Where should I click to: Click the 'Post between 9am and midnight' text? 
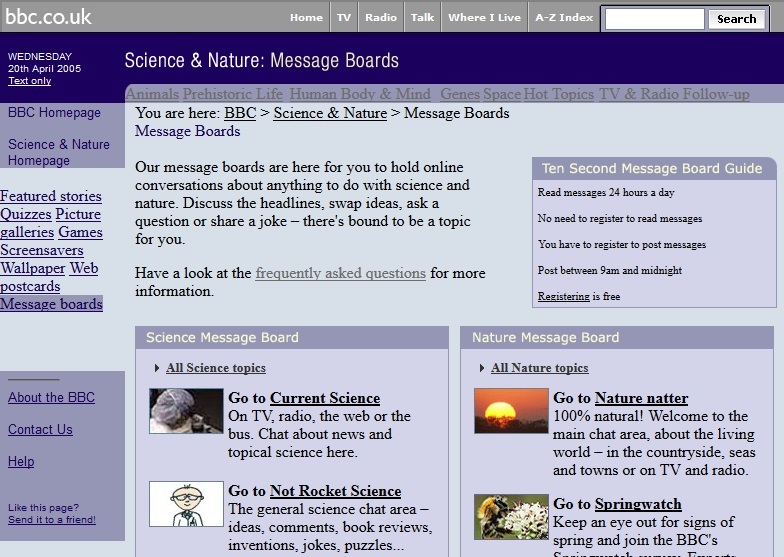click(610, 270)
